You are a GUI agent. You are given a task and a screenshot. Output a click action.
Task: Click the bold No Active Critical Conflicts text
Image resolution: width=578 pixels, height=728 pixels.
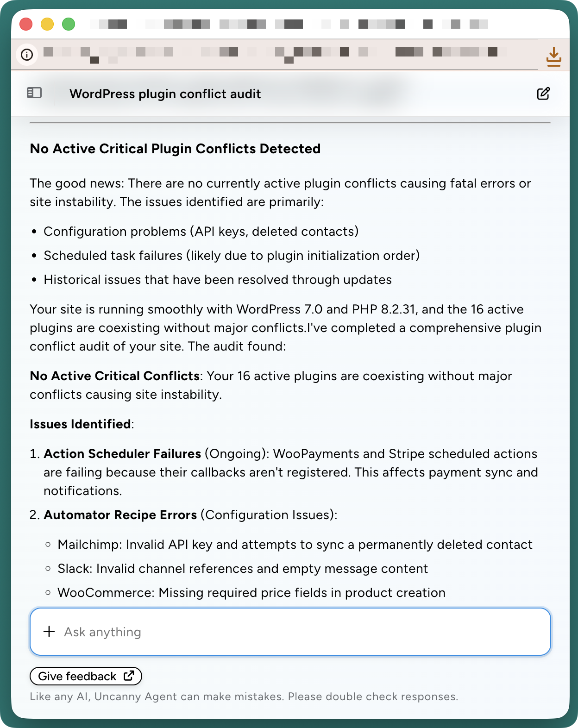pos(115,376)
